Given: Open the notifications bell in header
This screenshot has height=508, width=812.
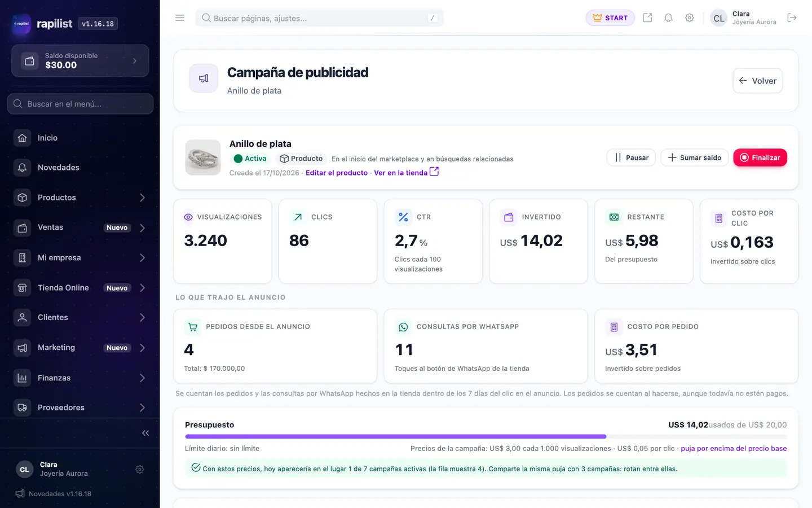Looking at the screenshot, I should click(668, 18).
